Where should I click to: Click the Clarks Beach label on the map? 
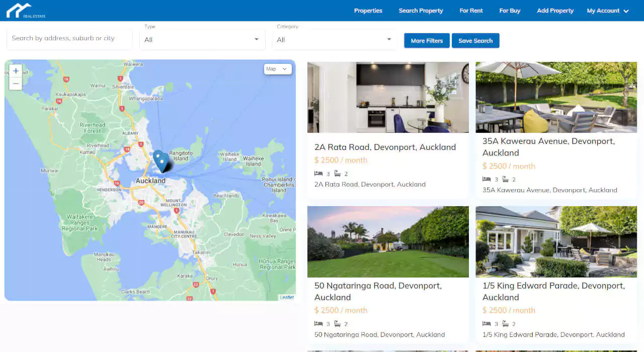[x=135, y=292]
